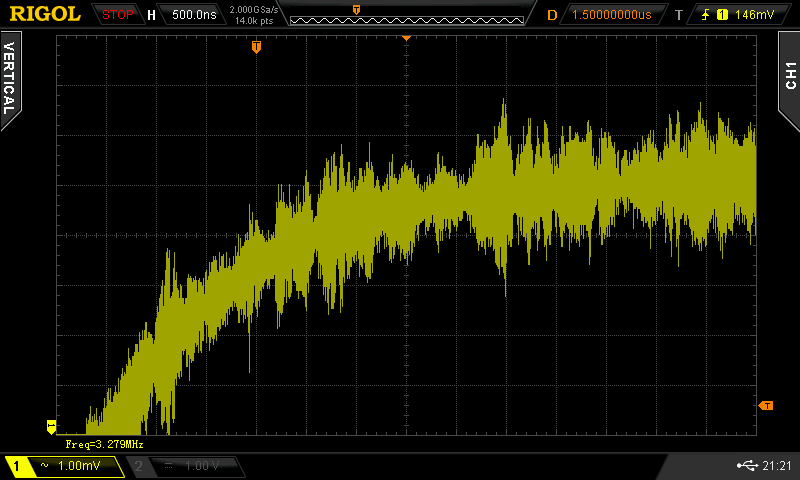Screen dimensions: 800x480
Task: Click the channel 2 1.00 V scale value
Action: coord(202,466)
